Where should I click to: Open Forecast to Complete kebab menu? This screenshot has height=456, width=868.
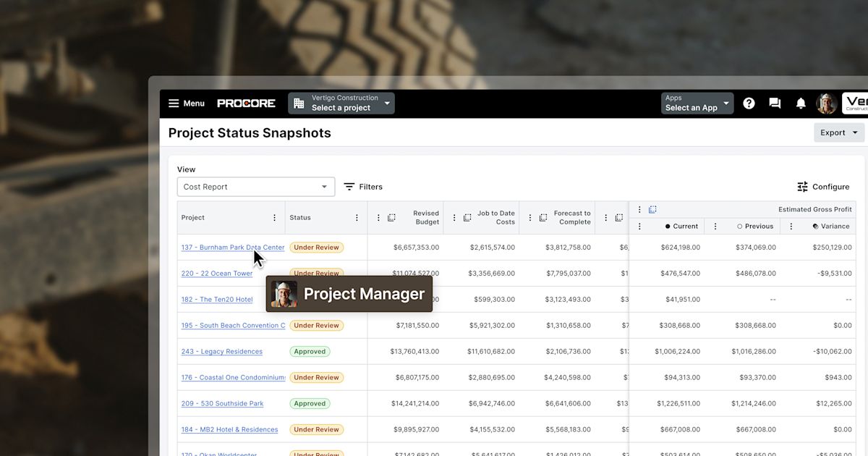click(x=530, y=218)
